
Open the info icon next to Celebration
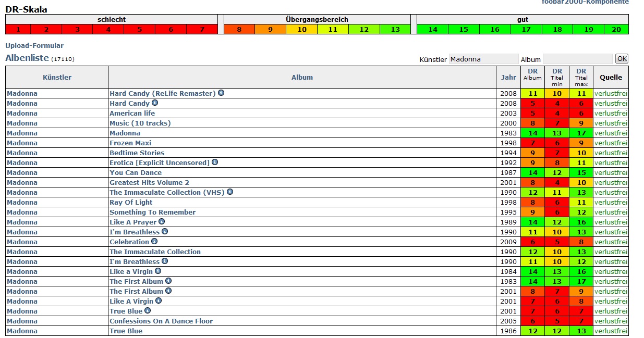point(154,242)
